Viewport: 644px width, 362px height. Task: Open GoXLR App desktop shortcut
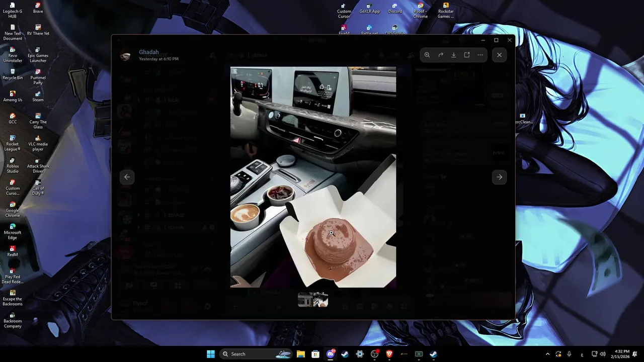click(x=369, y=8)
